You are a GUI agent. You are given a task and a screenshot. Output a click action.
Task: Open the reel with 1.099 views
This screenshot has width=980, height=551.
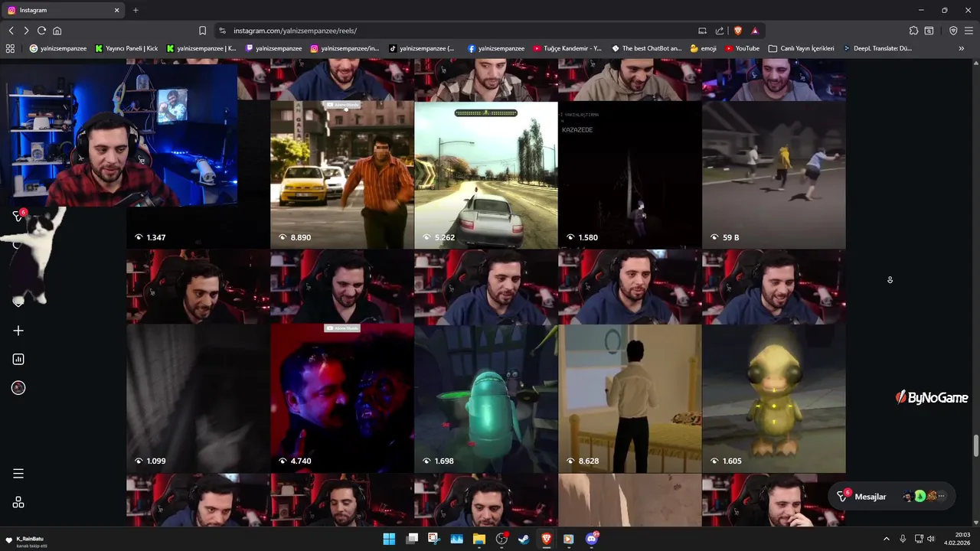point(198,361)
